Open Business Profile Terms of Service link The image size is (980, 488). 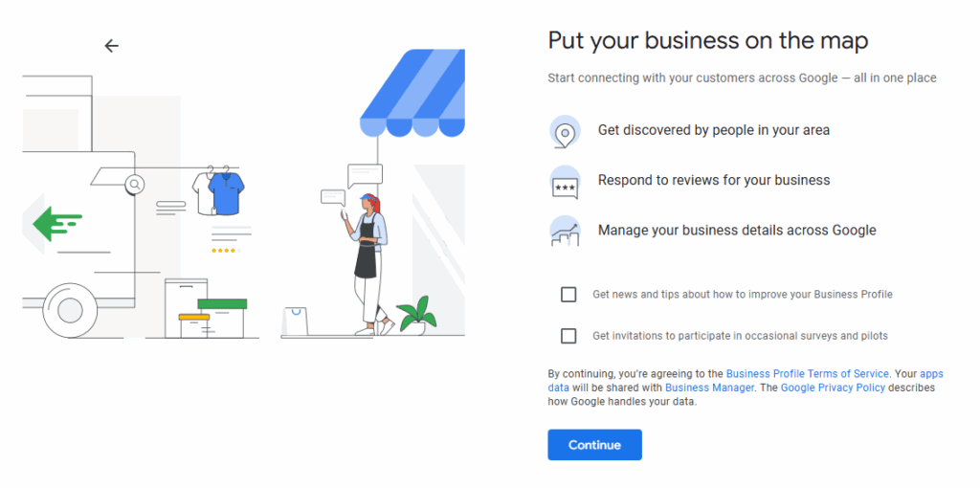(807, 373)
